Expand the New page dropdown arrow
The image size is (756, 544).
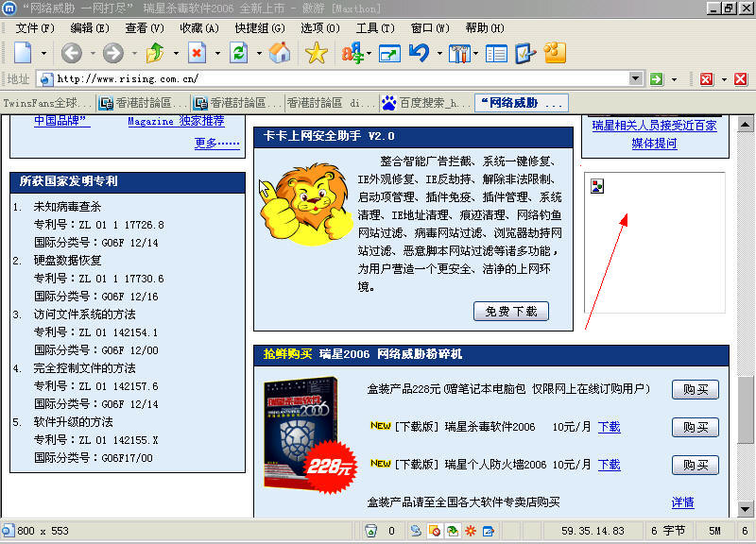coord(43,53)
